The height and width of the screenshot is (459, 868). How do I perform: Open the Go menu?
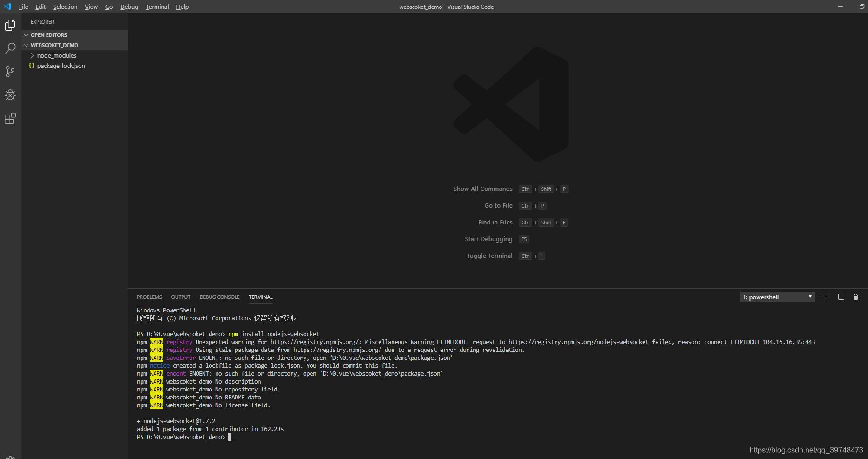[109, 7]
